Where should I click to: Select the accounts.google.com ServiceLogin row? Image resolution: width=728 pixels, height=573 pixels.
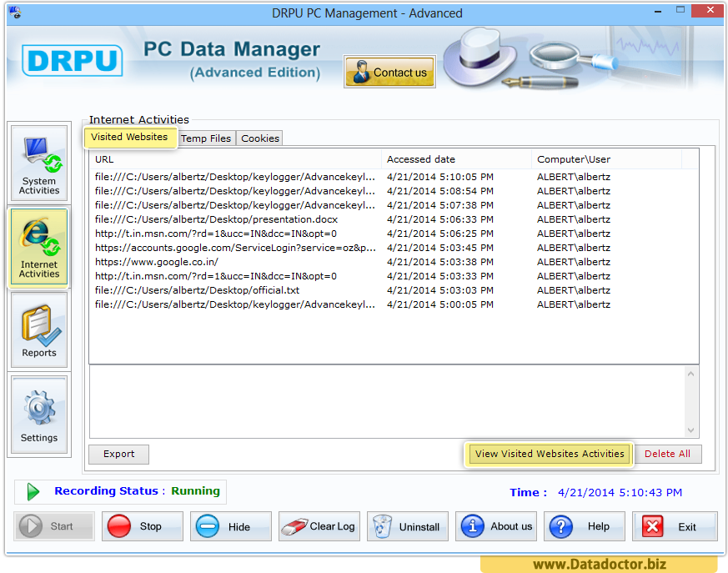click(x=394, y=248)
